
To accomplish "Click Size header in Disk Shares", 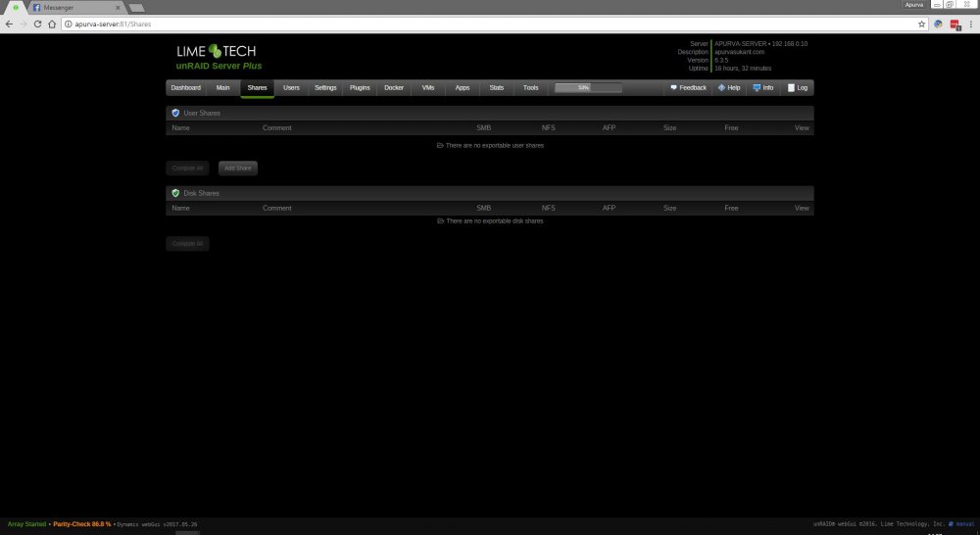I will pos(670,208).
